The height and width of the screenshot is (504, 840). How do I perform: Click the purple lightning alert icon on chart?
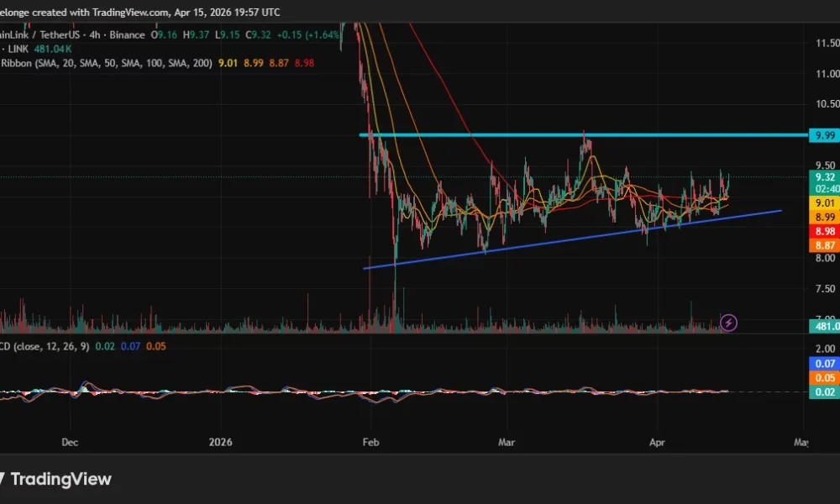click(x=727, y=323)
